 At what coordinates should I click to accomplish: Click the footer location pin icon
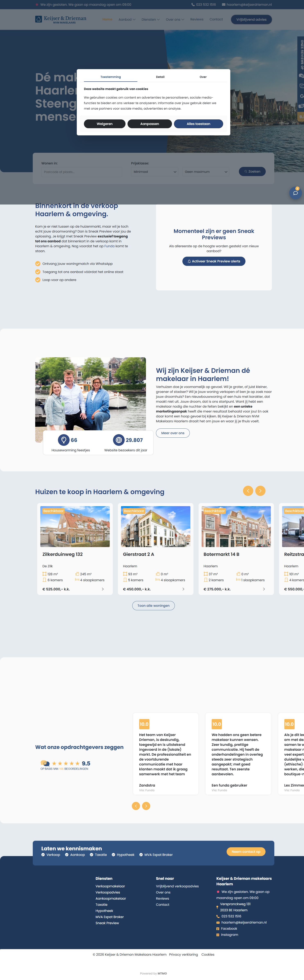[218, 907]
